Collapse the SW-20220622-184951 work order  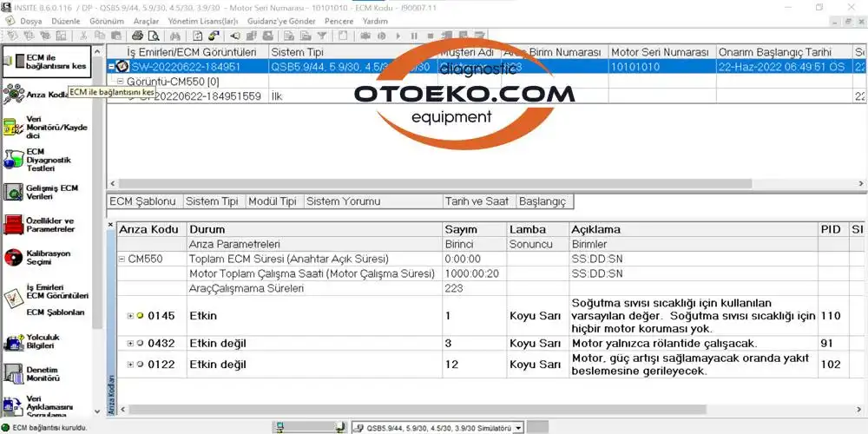click(111, 66)
